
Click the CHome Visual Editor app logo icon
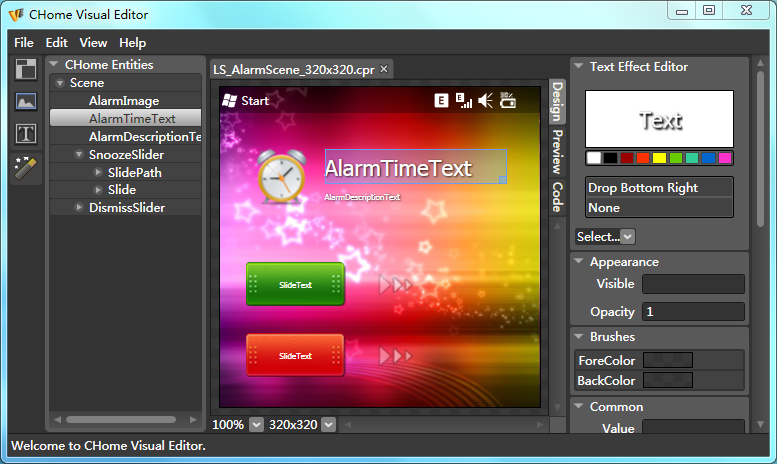16,15
